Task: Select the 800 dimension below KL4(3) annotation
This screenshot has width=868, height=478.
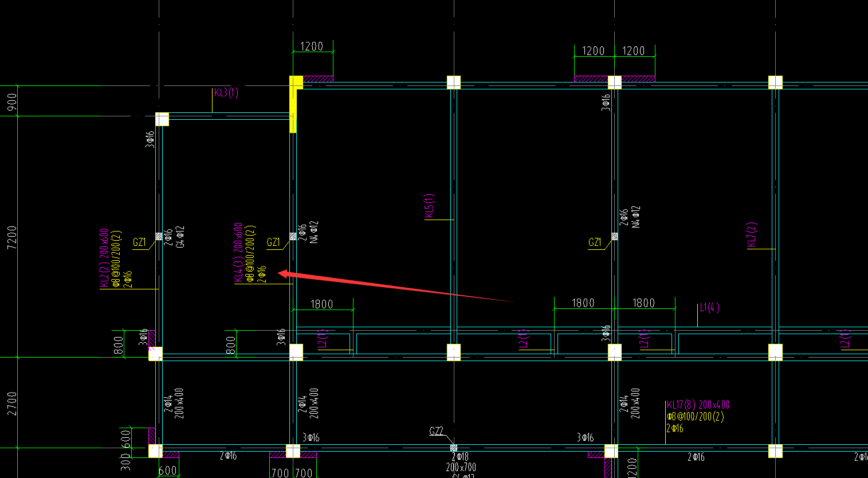Action: 231,345
